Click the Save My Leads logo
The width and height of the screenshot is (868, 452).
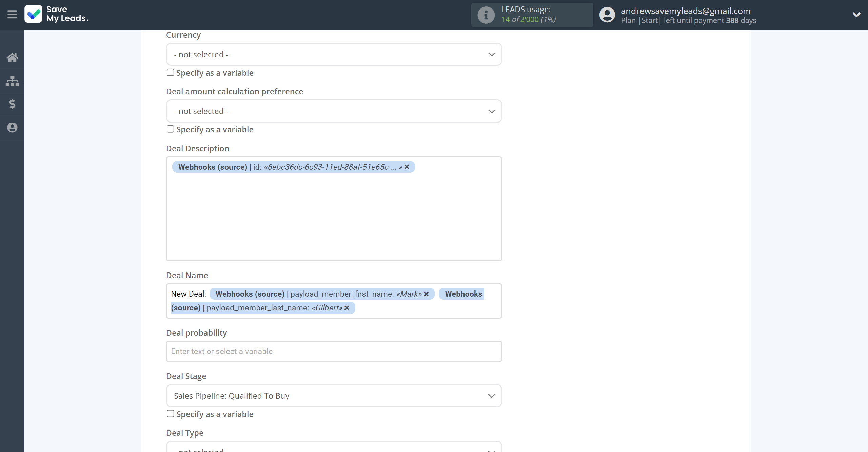click(x=57, y=14)
